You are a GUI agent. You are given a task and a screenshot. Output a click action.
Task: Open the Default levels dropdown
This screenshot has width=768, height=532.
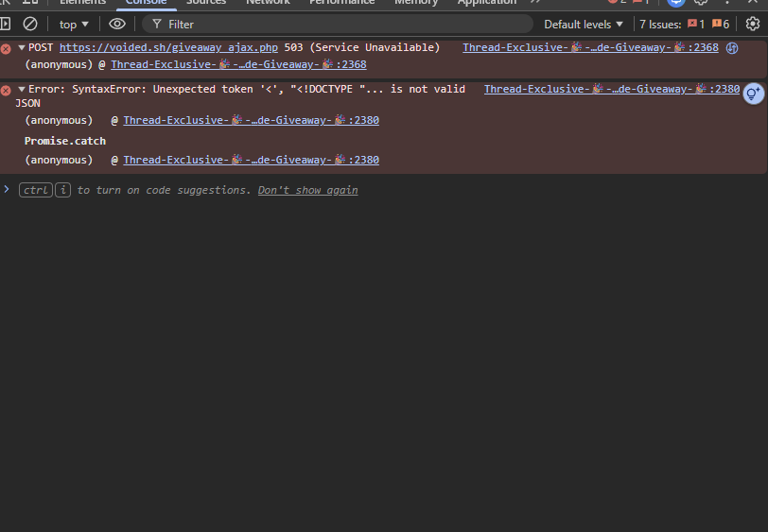(584, 24)
